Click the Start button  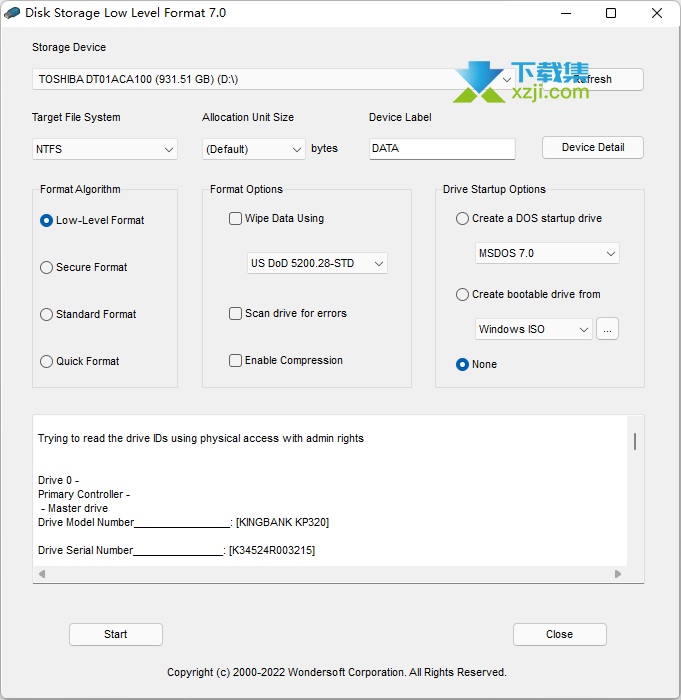[116, 634]
